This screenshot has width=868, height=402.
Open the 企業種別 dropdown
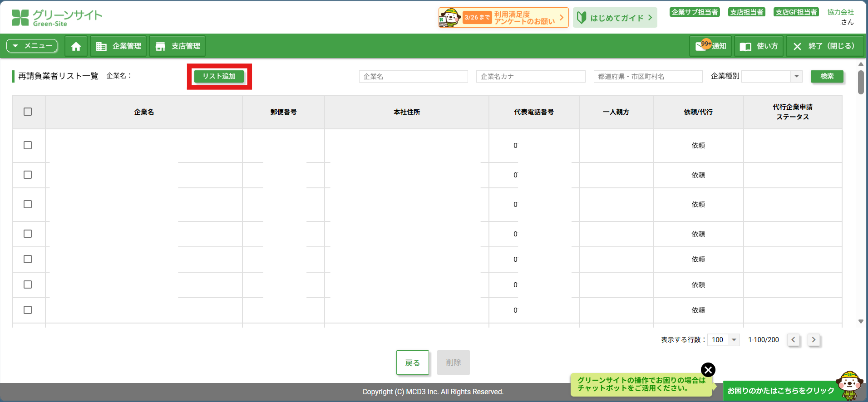click(772, 76)
